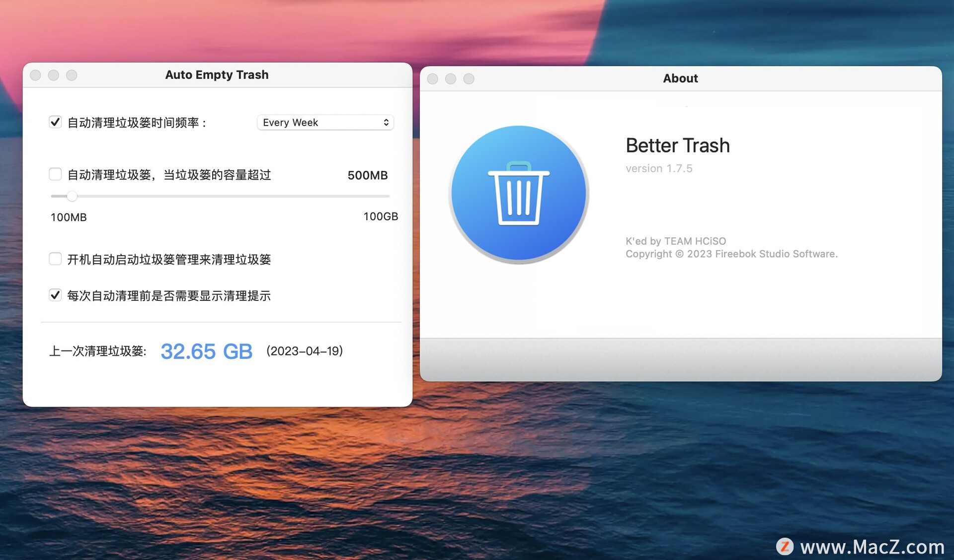This screenshot has height=560, width=954.
Task: Click the capacity slider thumb
Action: click(72, 196)
